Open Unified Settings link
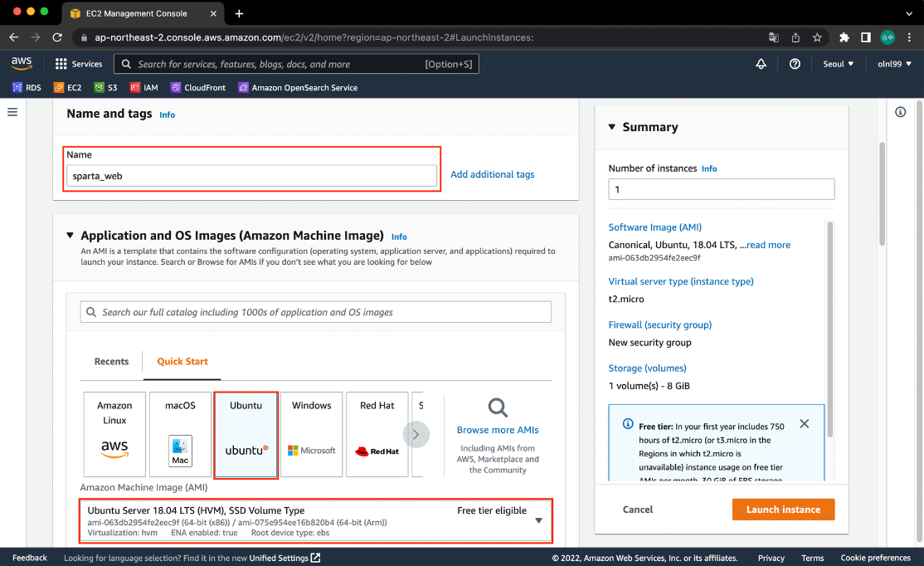The image size is (924, 566). 284,558
